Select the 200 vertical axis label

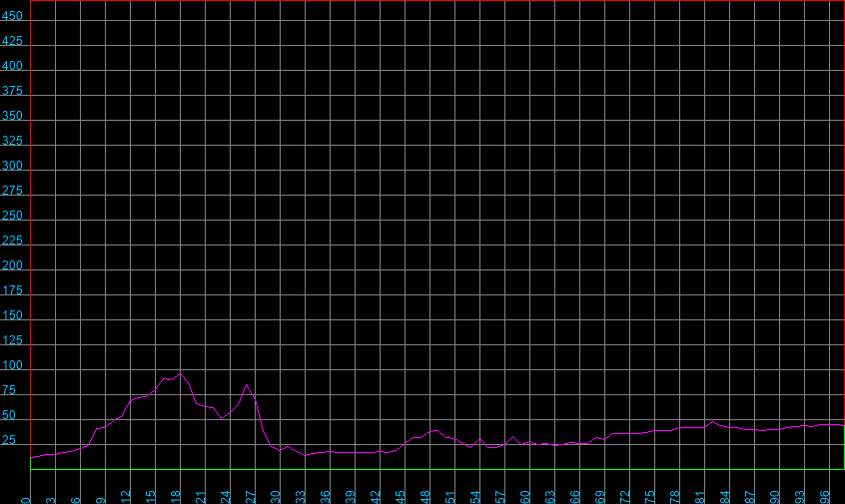click(x=12, y=265)
